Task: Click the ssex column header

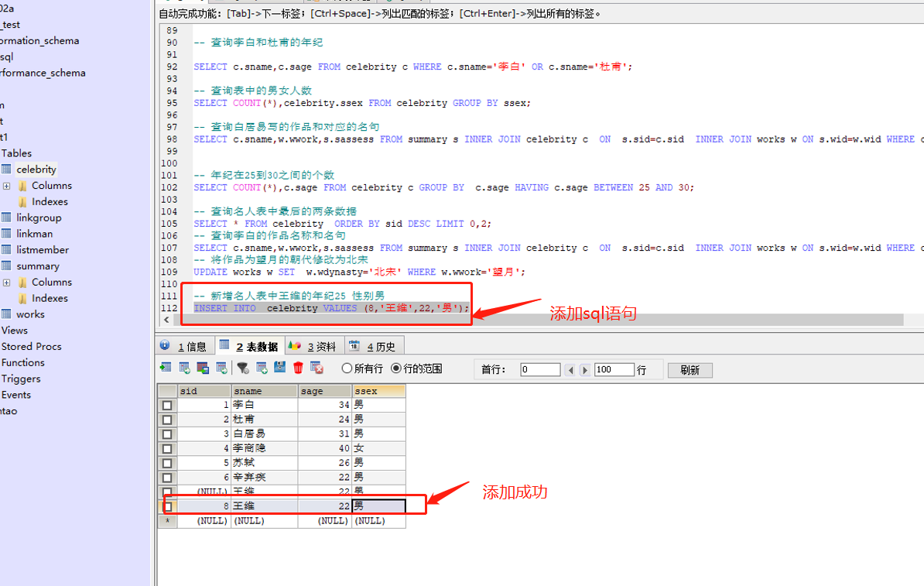Action: tap(379, 391)
